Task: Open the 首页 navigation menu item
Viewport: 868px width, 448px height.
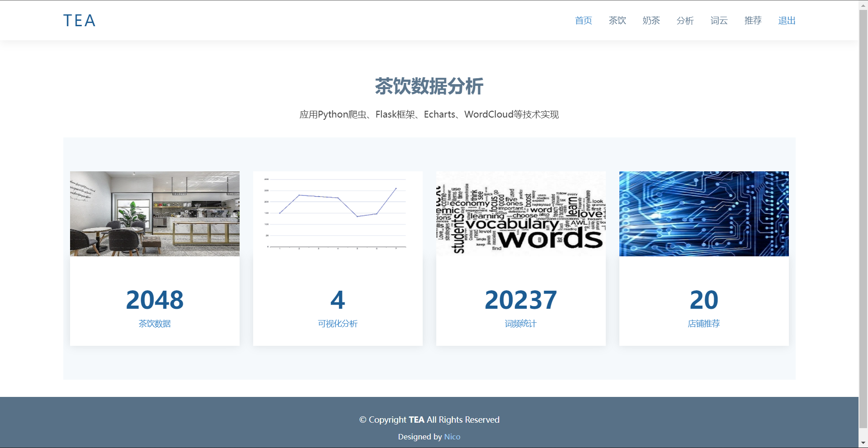Action: (583, 20)
